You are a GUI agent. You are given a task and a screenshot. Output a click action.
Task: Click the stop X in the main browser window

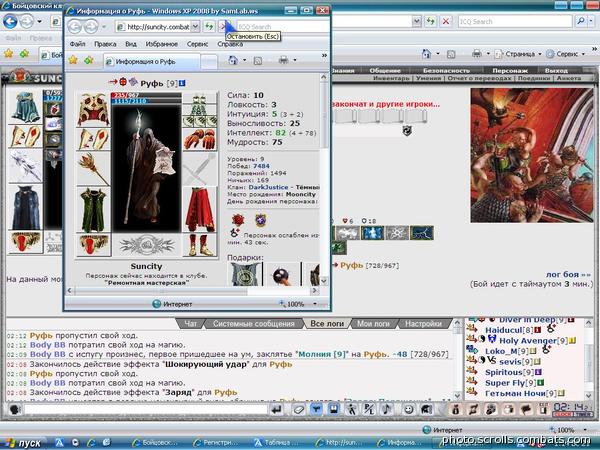tap(446, 21)
